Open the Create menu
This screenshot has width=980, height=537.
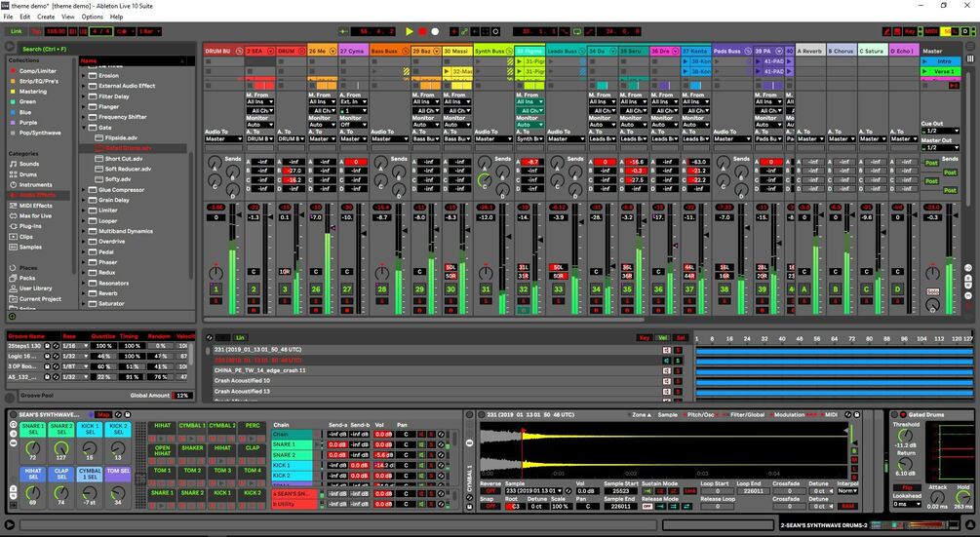click(46, 17)
